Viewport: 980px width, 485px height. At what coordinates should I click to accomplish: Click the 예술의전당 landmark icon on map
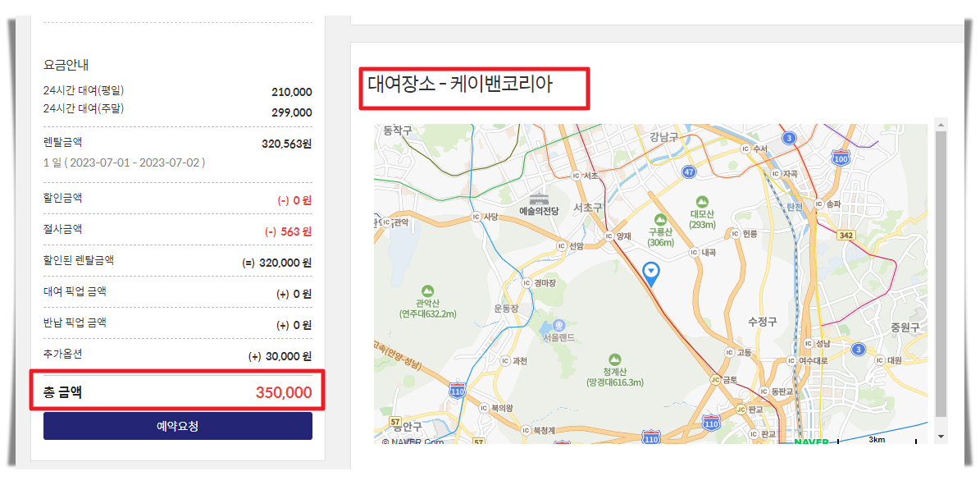click(x=540, y=199)
